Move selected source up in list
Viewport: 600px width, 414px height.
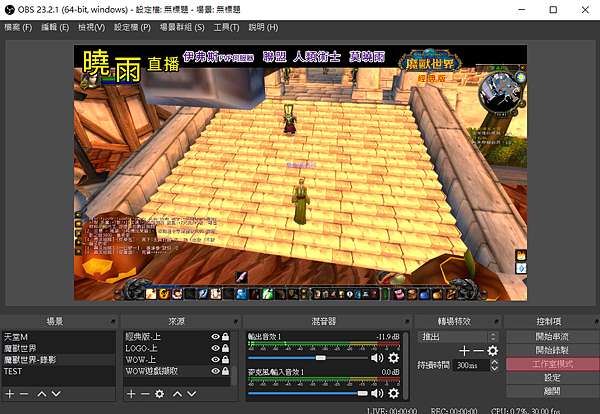point(178,393)
